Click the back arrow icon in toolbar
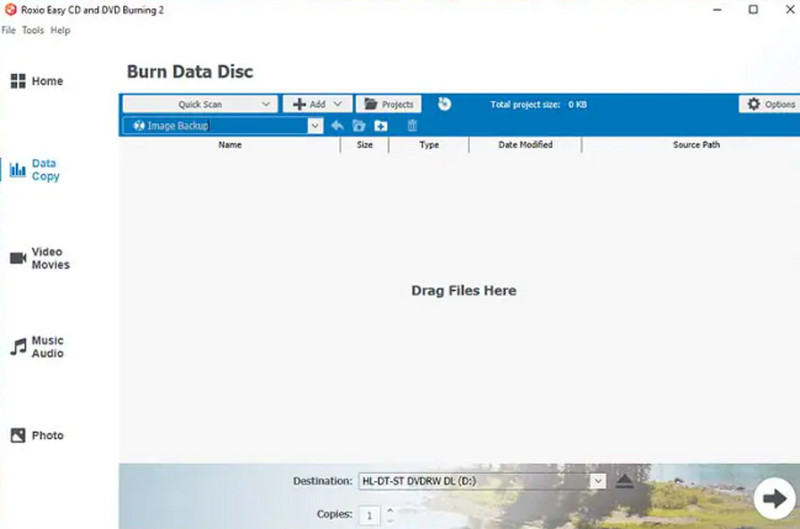 point(337,126)
